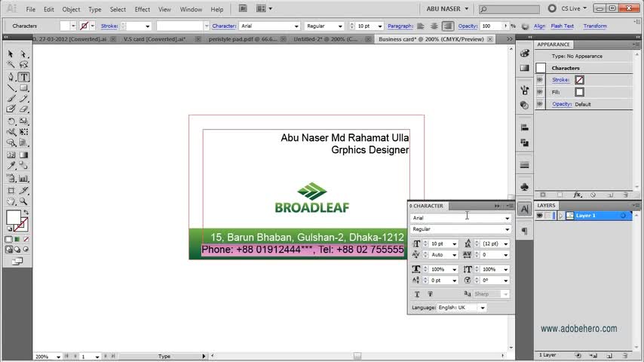Set paragraph align right in control bar
Viewport: 644px width, 362px height.
[x=448, y=26]
